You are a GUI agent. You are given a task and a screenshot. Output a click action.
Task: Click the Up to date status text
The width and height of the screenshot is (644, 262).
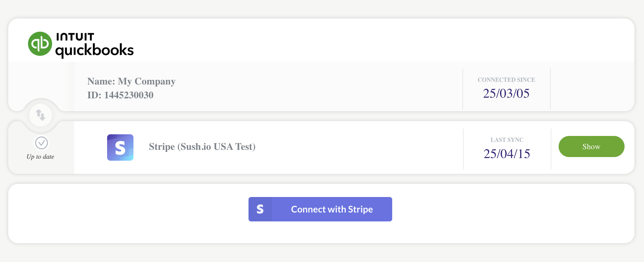[x=41, y=157]
